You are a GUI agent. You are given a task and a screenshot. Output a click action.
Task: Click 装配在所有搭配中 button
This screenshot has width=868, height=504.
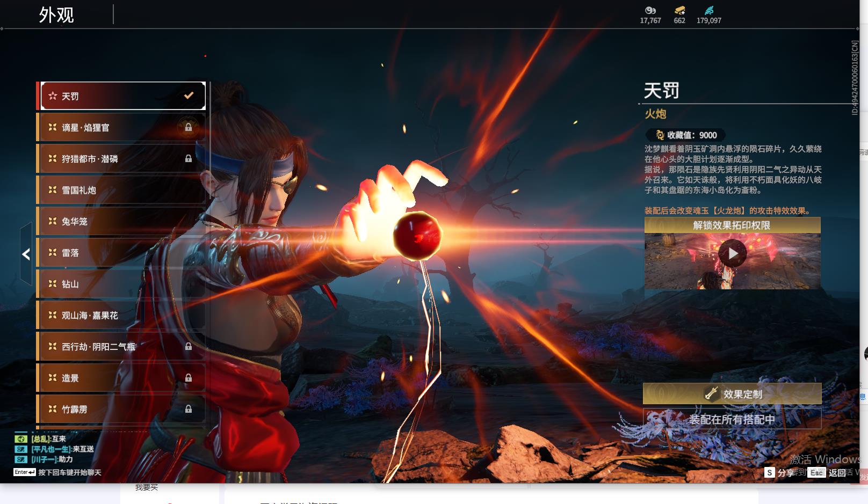(x=732, y=419)
